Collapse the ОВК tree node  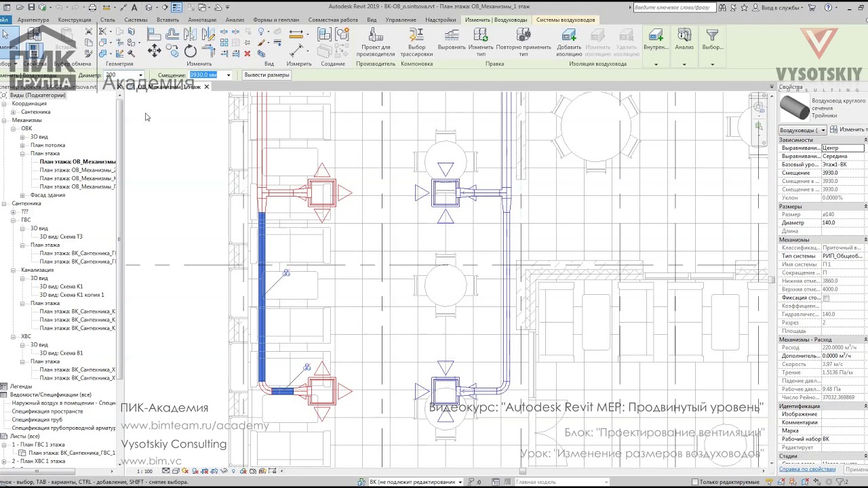pos(13,128)
